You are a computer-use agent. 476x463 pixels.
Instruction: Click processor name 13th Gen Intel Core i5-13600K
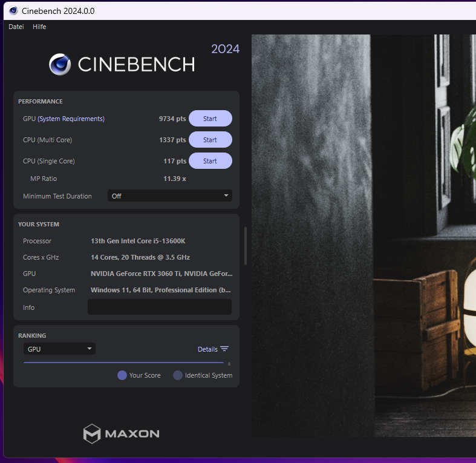138,241
